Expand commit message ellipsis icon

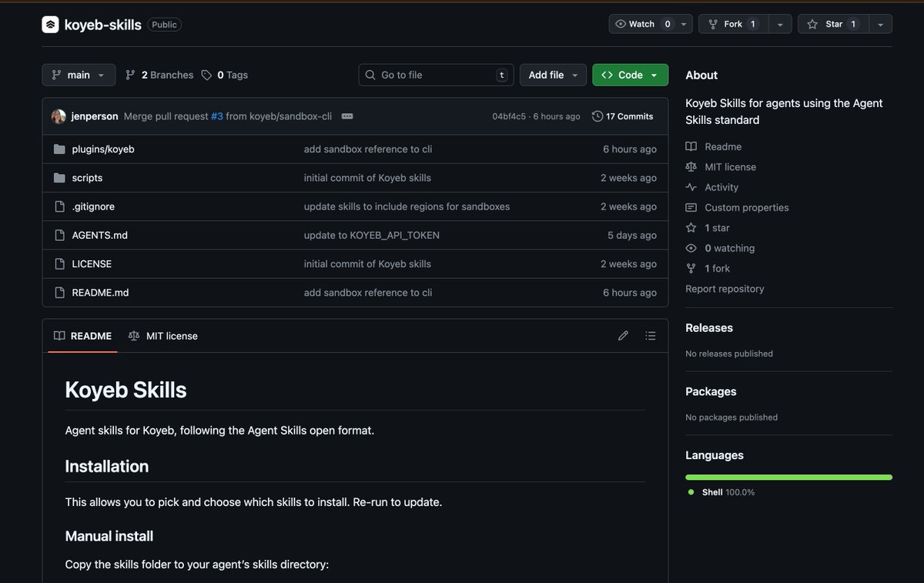[x=347, y=116]
